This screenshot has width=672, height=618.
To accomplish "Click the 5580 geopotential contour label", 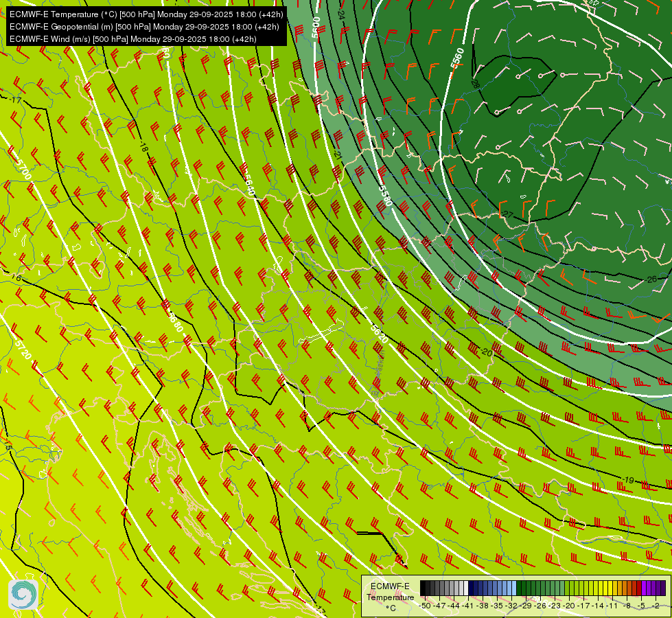I will (x=385, y=195).
